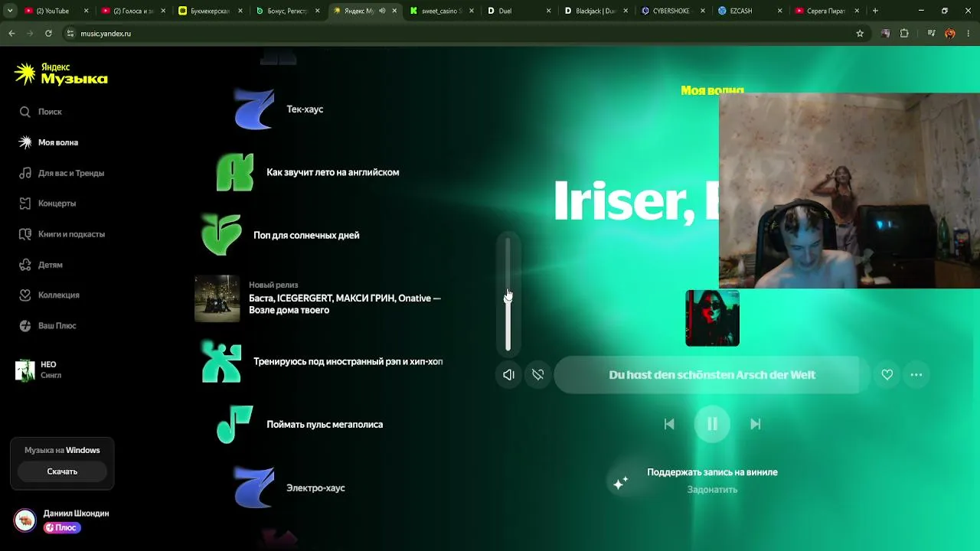Reload the music.yandex.ru page
The height and width of the screenshot is (551, 980).
[48, 34]
